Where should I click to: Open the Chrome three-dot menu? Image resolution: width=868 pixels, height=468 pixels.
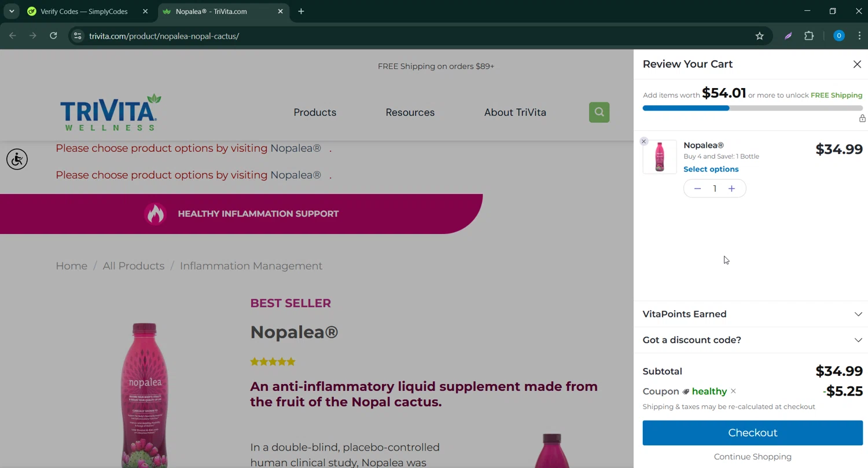tap(859, 36)
